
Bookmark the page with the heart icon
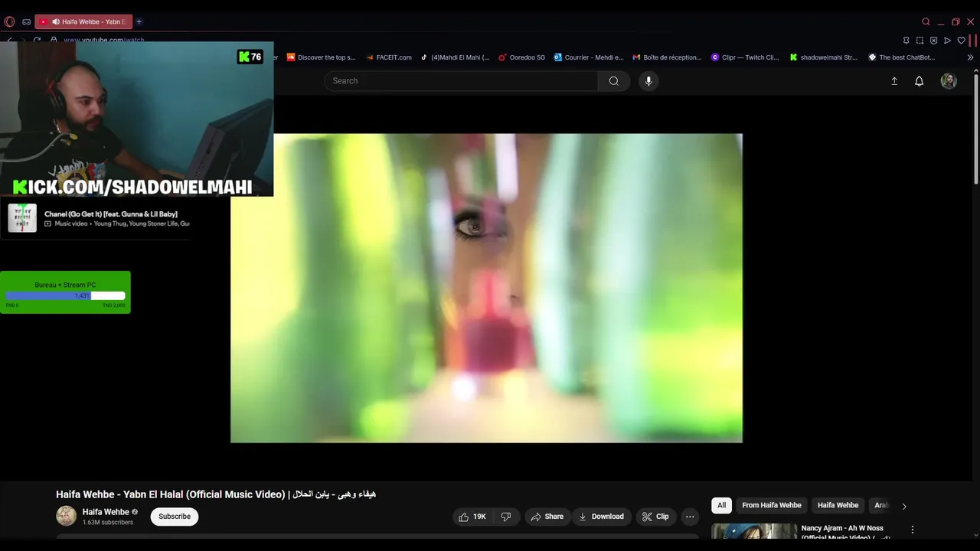[x=961, y=41]
